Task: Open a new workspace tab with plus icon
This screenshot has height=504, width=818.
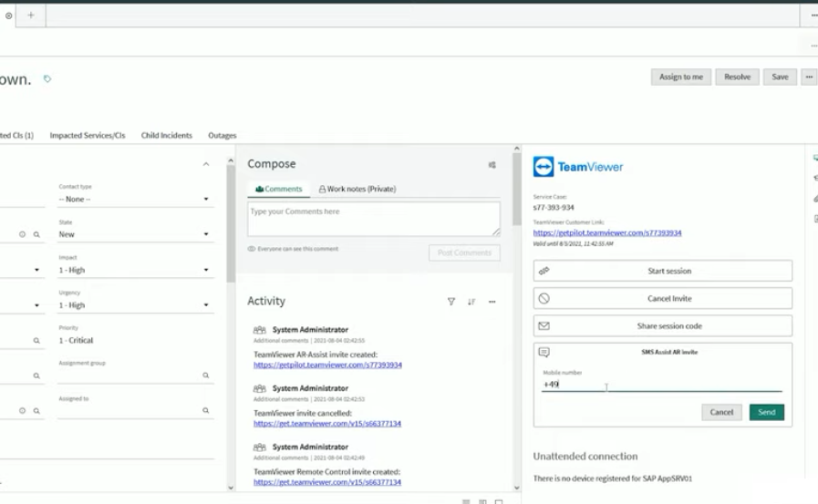Action: point(31,15)
